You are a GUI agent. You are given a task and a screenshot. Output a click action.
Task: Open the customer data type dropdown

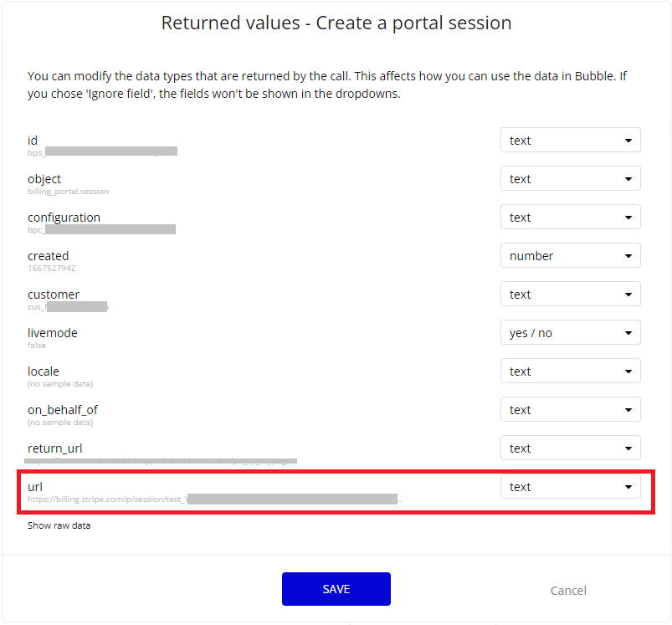(x=570, y=295)
